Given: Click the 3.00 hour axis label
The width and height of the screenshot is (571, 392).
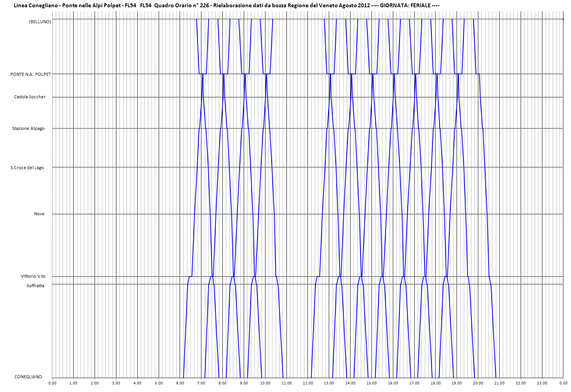Looking at the screenshot, I should [116, 383].
